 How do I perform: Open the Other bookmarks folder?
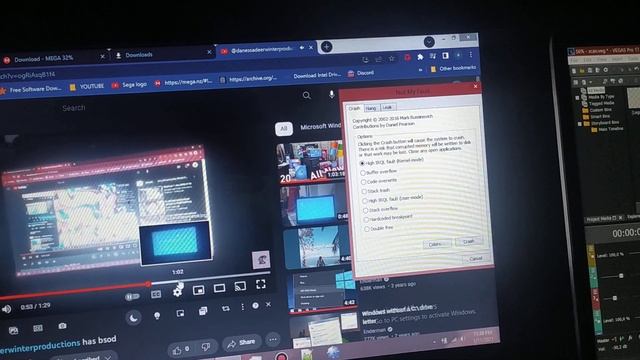coord(453,69)
